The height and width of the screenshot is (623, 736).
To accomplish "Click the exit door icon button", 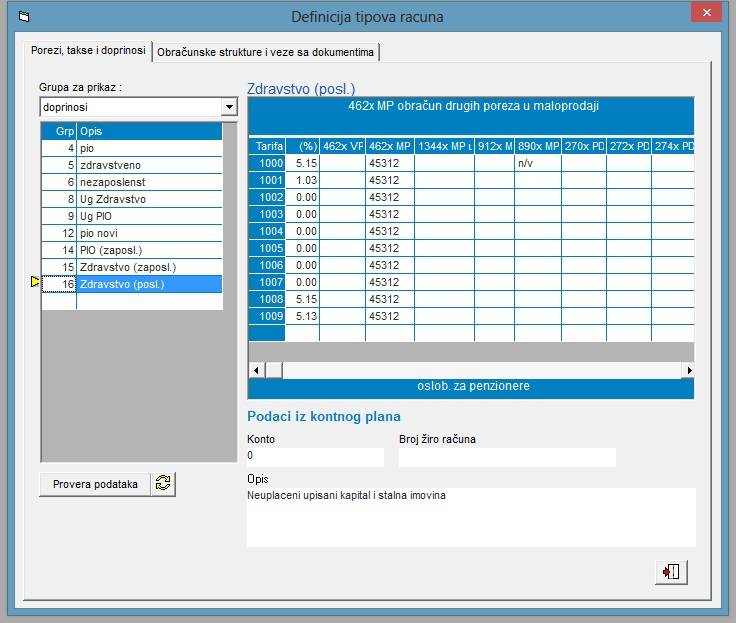I will pyautogui.click(x=671, y=572).
